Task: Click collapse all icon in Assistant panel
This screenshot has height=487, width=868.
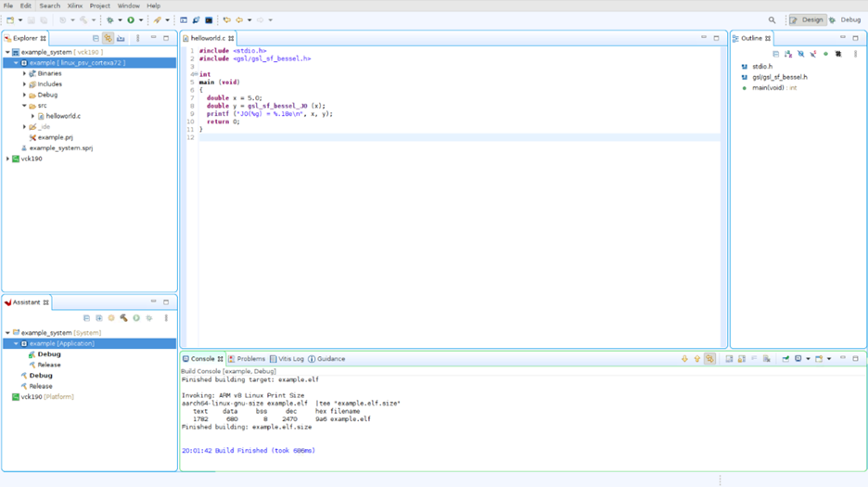Action: (86, 318)
